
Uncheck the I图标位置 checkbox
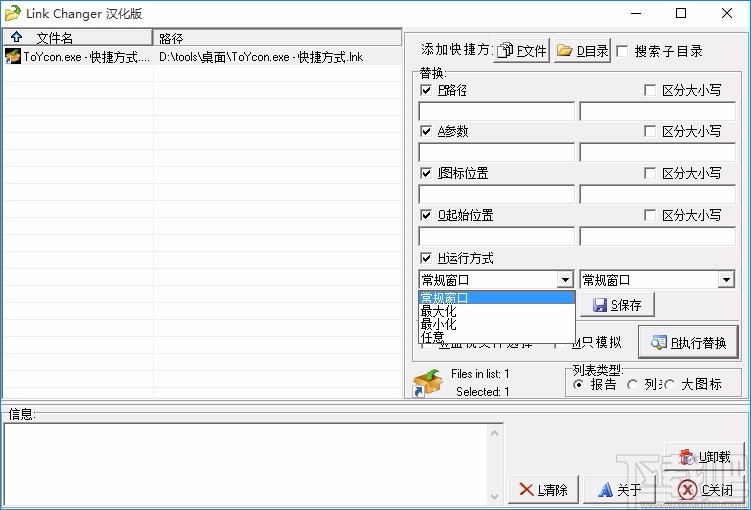pos(426,173)
